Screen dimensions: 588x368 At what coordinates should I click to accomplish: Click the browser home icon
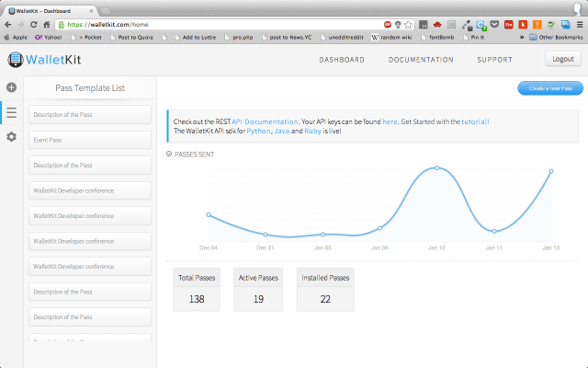[x=47, y=25]
